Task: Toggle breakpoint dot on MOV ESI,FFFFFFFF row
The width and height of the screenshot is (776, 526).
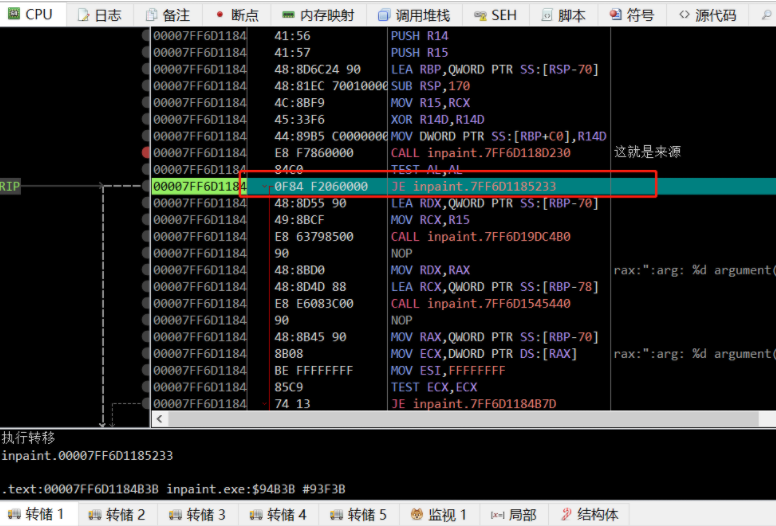Action: [146, 371]
